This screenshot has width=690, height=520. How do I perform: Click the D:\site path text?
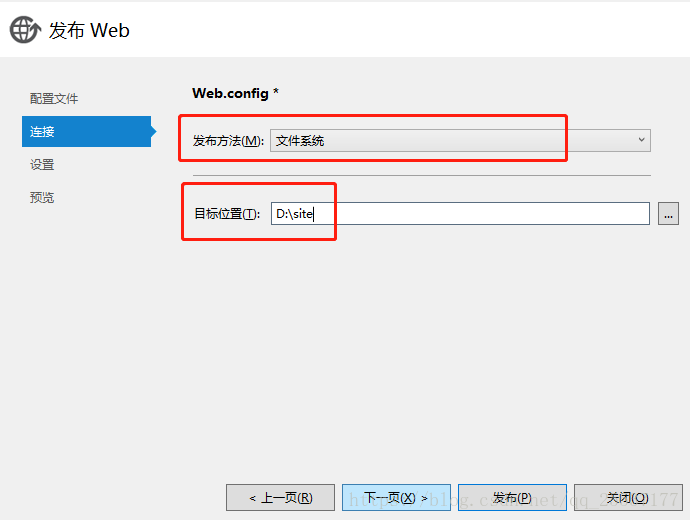pos(295,213)
